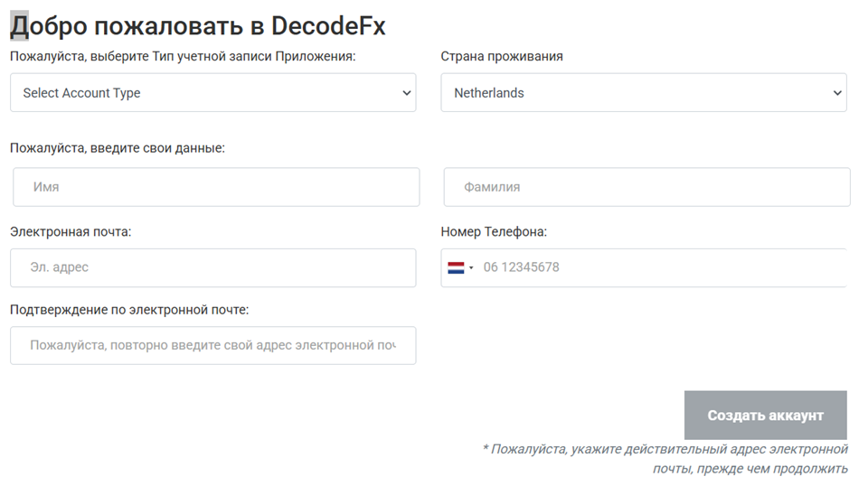Viewport: 868px width, 486px height.
Task: Expand the small arrow beside the flag
Action: (x=471, y=268)
